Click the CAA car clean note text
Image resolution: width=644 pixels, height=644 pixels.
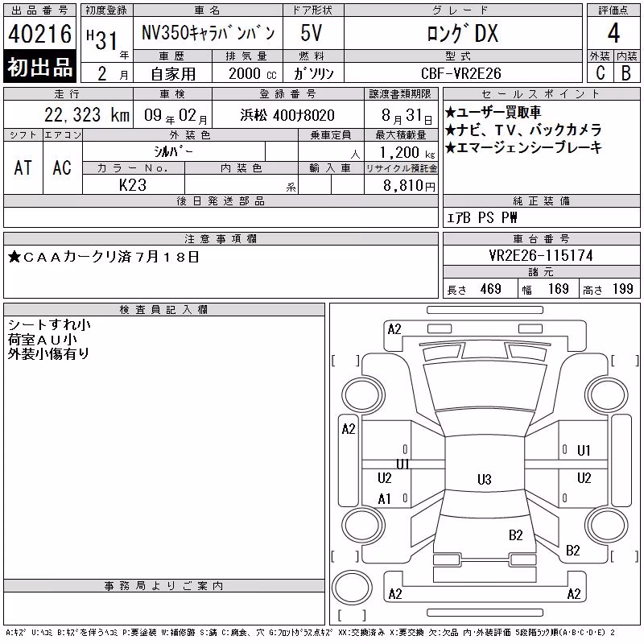(x=104, y=257)
